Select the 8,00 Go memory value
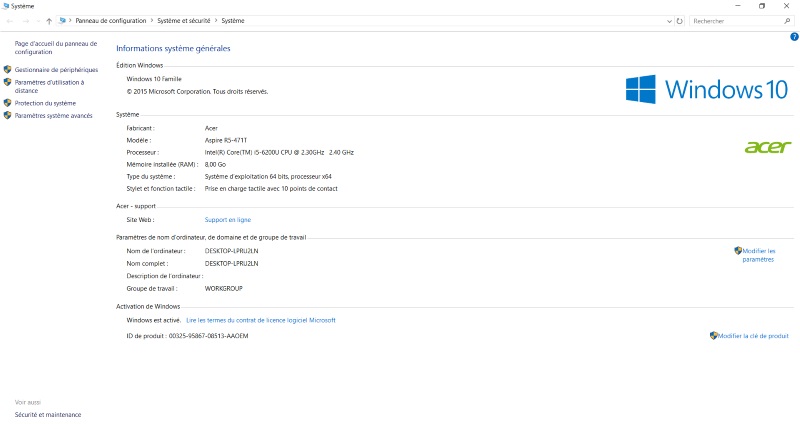Viewport: 800px width, 429px height. [x=215, y=165]
